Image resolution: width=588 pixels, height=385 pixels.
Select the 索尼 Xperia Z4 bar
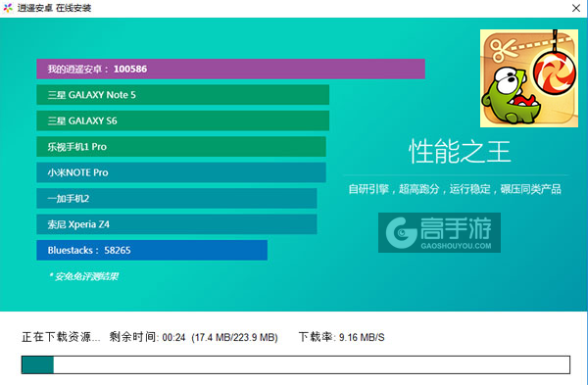click(x=176, y=224)
